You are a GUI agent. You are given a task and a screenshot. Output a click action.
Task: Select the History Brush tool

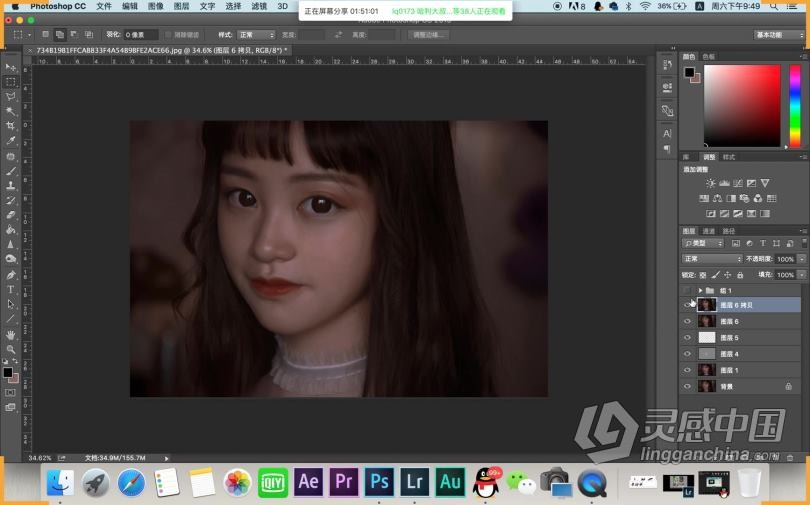coord(10,200)
